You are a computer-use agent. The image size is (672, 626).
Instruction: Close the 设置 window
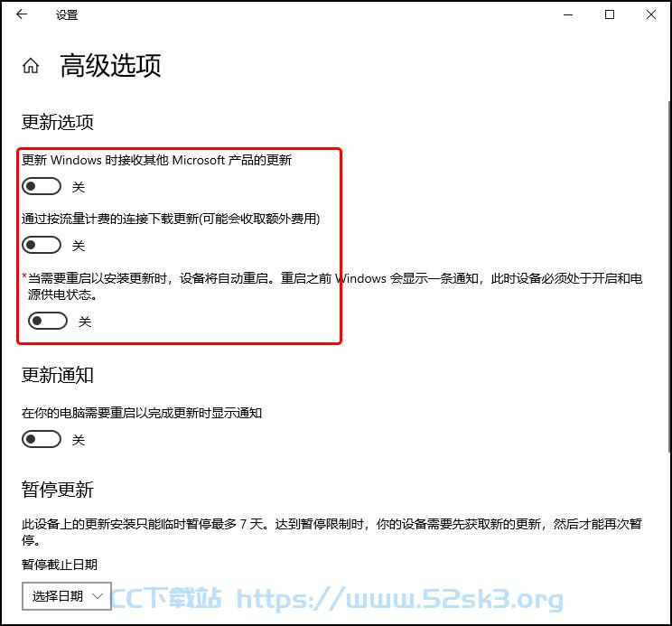[x=651, y=15]
